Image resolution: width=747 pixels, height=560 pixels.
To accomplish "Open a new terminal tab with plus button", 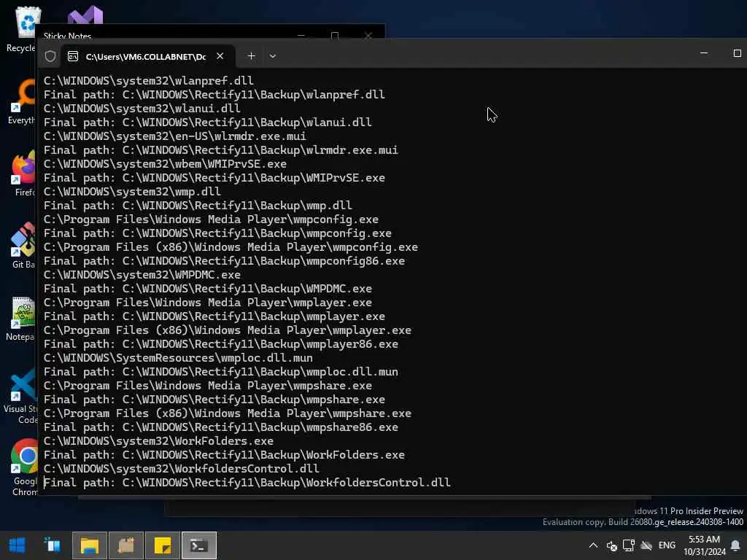I will point(251,56).
